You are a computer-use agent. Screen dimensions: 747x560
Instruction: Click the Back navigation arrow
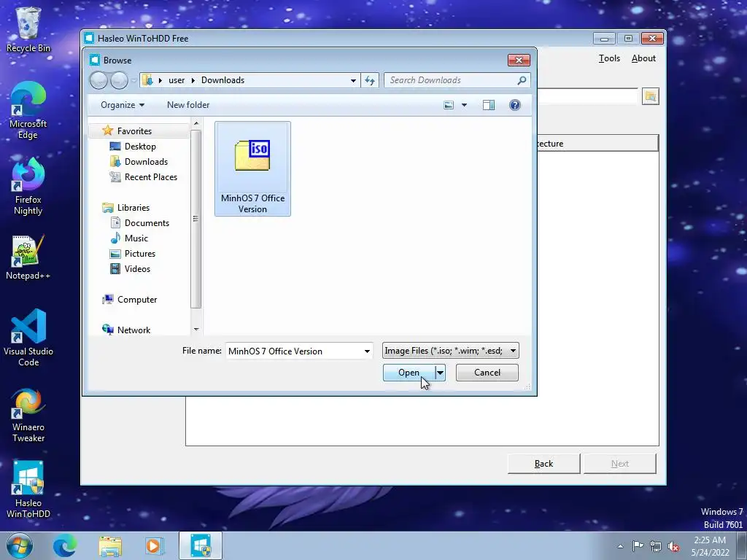point(98,80)
